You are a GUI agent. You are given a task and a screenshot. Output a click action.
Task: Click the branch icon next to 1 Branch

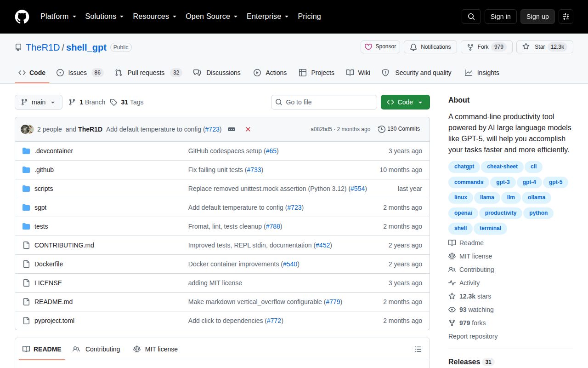(x=72, y=102)
